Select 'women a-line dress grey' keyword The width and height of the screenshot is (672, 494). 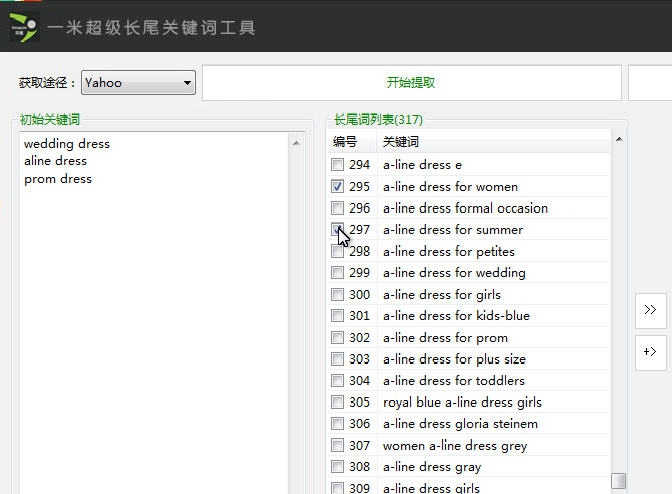(455, 446)
